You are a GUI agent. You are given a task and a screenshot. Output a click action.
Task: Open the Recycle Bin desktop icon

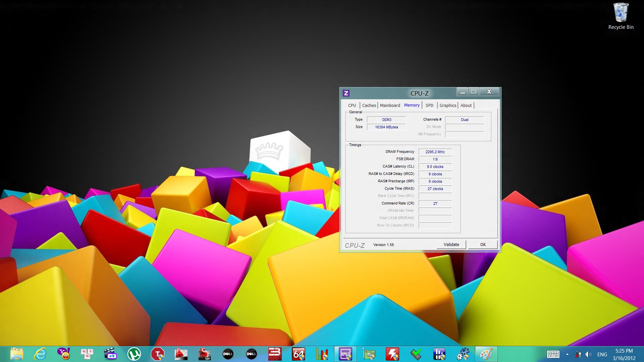pos(621,16)
